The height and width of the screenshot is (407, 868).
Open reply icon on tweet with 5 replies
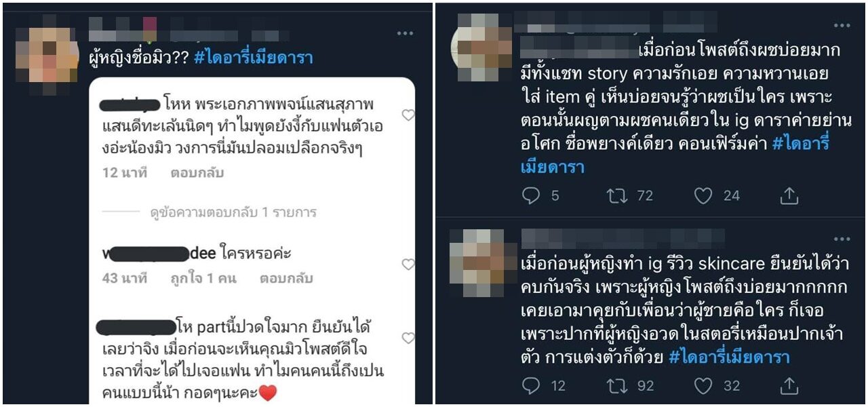(x=530, y=196)
